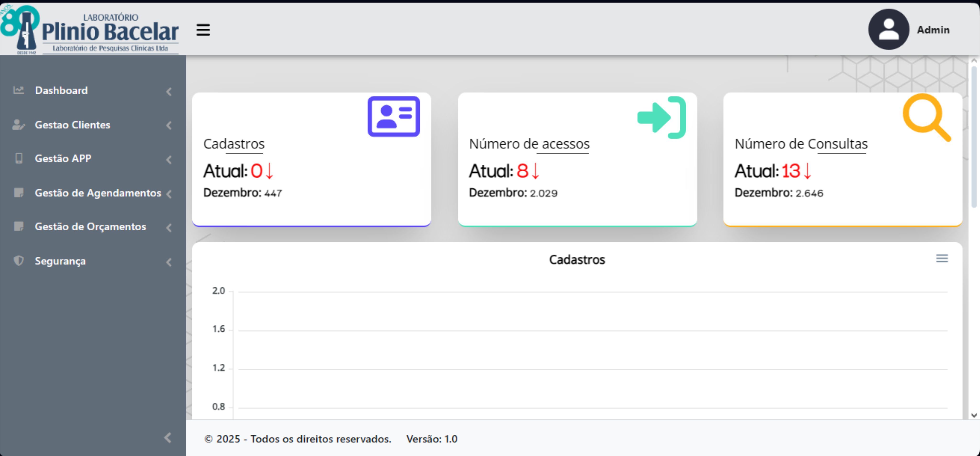980x456 pixels.
Task: Click the Segurança shield icon
Action: [19, 261]
